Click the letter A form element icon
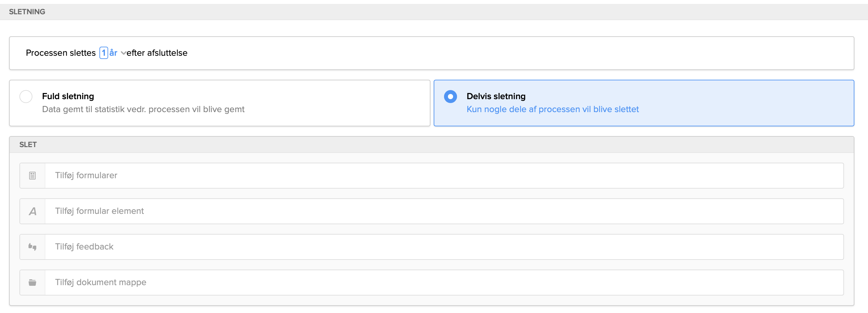Image resolution: width=868 pixels, height=313 pixels. pyautogui.click(x=32, y=211)
